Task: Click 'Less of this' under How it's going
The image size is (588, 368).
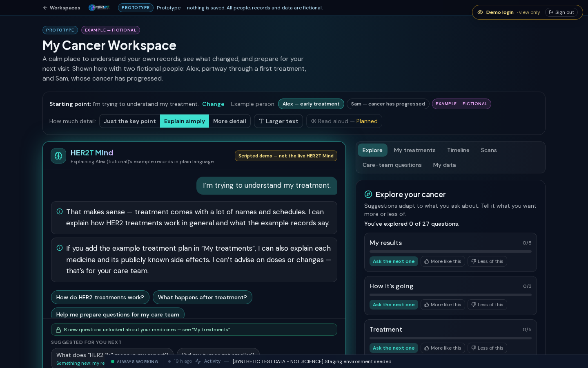Action: pos(487,305)
